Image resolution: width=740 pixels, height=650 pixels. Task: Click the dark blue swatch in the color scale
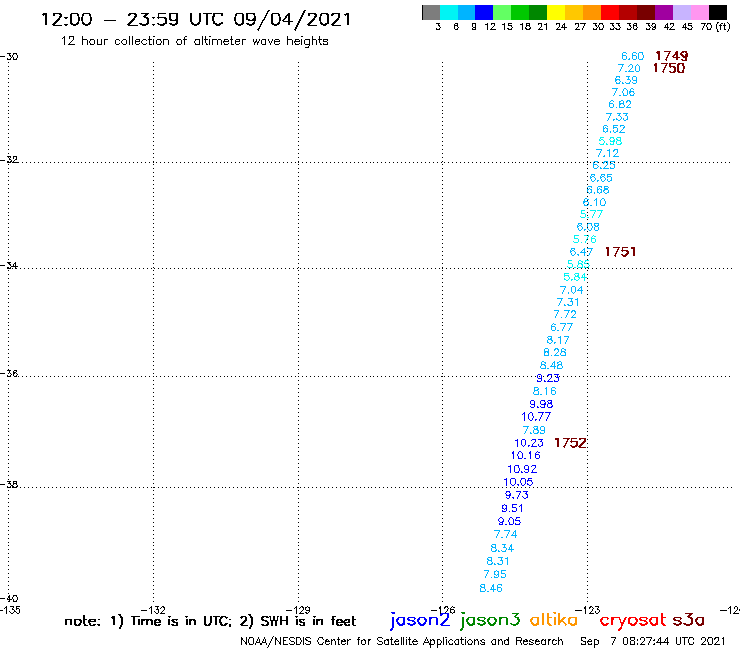tap(484, 12)
